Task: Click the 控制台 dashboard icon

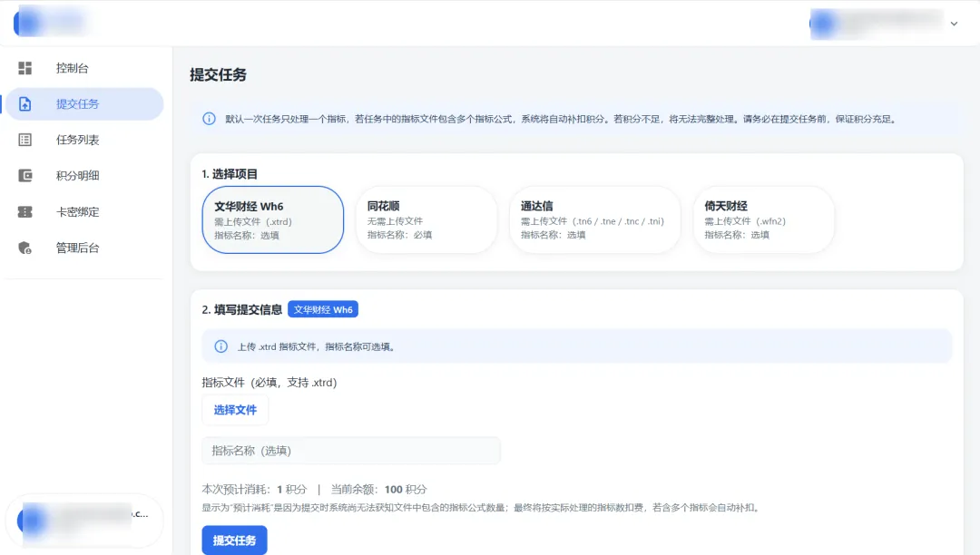Action: [x=25, y=68]
